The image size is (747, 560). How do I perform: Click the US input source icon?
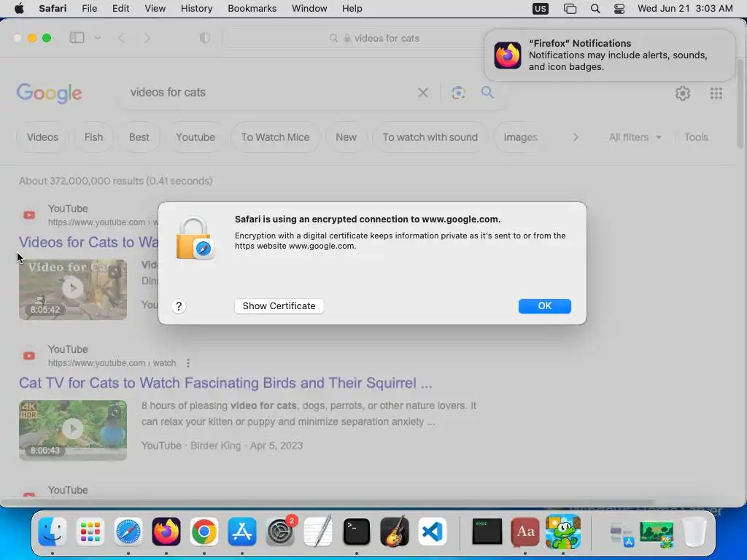[541, 9]
